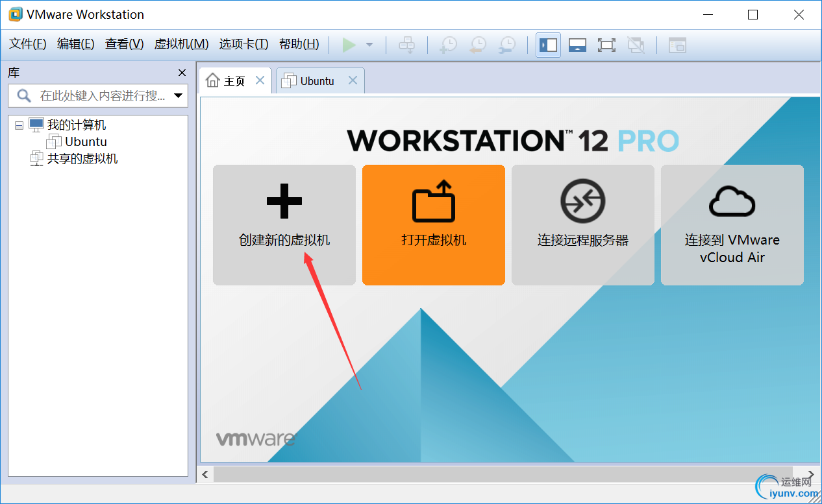Click the console view toolbar icon
The width and height of the screenshot is (822, 504).
pos(677,45)
